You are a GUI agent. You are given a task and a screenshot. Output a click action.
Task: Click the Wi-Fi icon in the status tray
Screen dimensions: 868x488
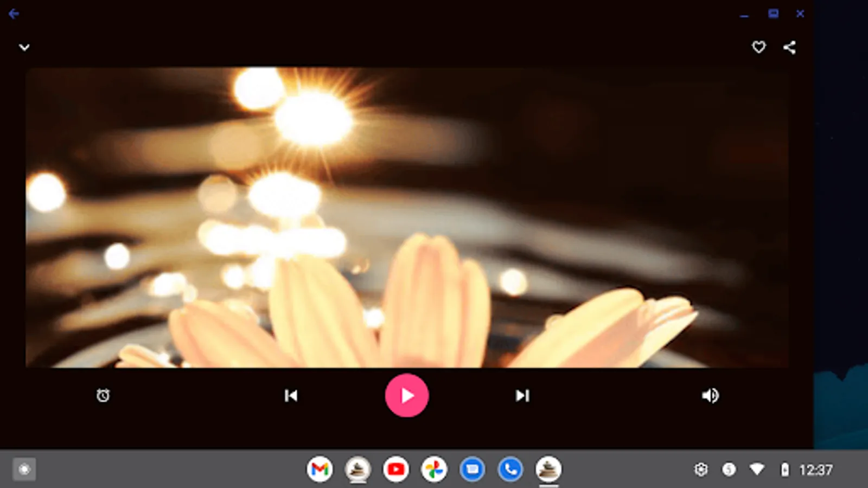(757, 469)
